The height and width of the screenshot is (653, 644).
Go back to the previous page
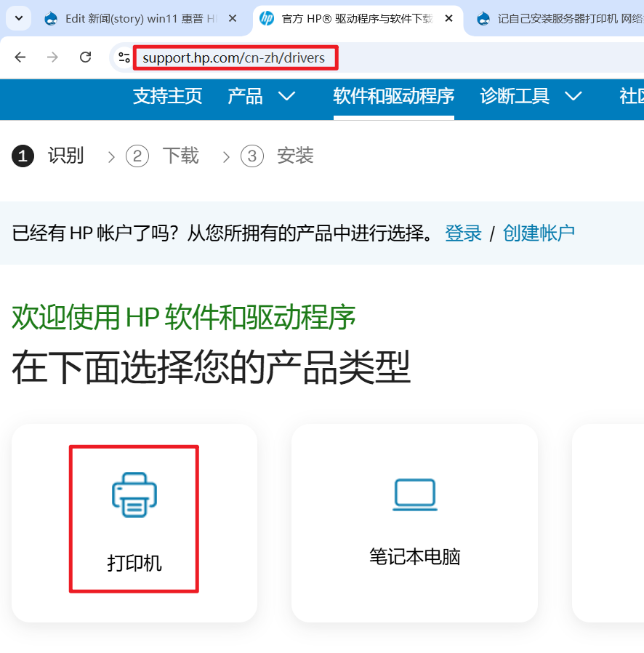click(x=20, y=57)
